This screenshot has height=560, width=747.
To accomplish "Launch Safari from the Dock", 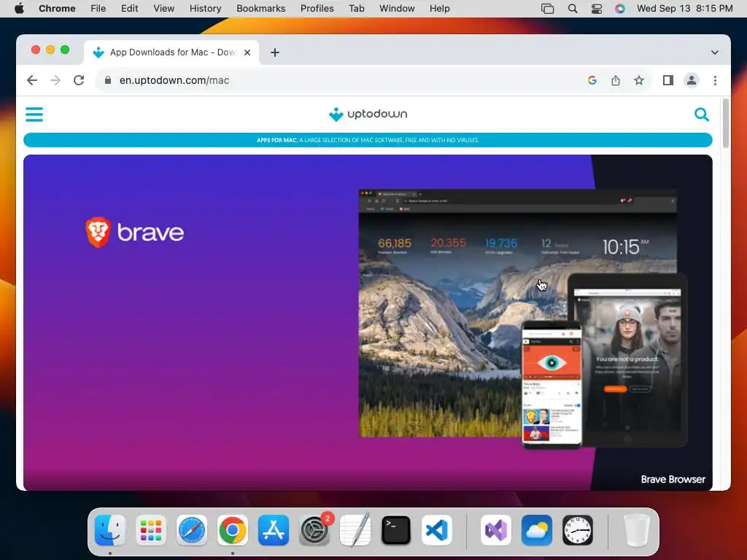I will (x=192, y=530).
